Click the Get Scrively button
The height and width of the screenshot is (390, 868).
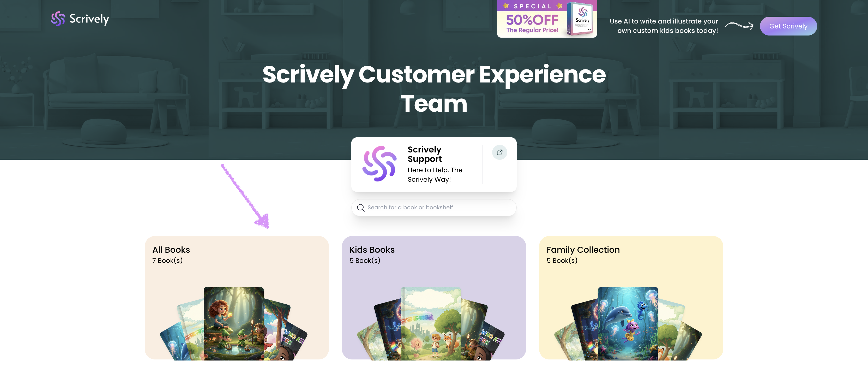[788, 26]
